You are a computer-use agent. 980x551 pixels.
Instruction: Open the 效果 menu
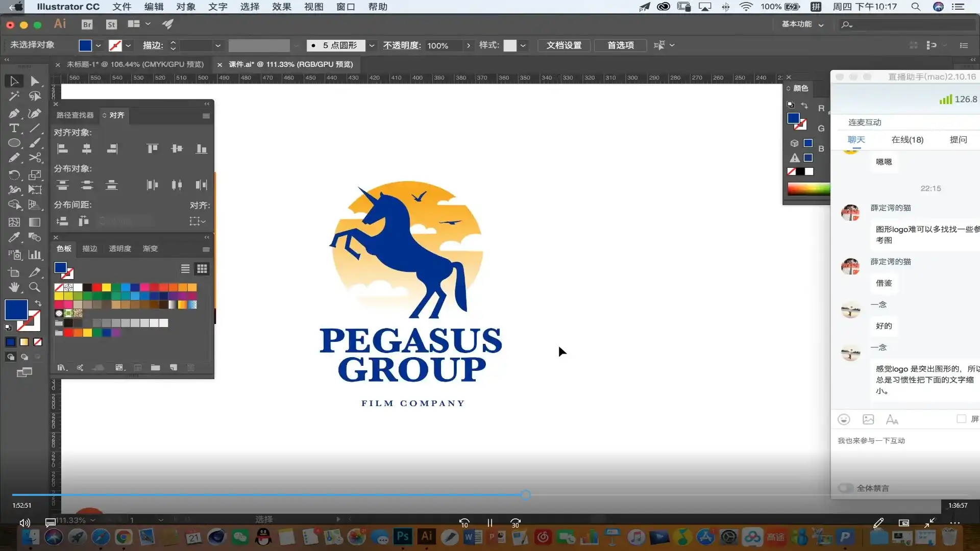pyautogui.click(x=281, y=7)
